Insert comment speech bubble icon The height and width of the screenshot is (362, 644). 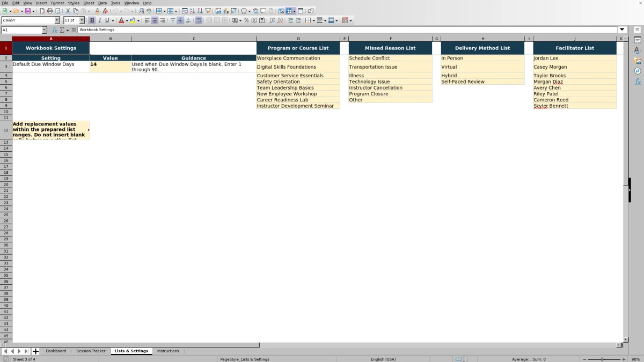tap(263, 11)
